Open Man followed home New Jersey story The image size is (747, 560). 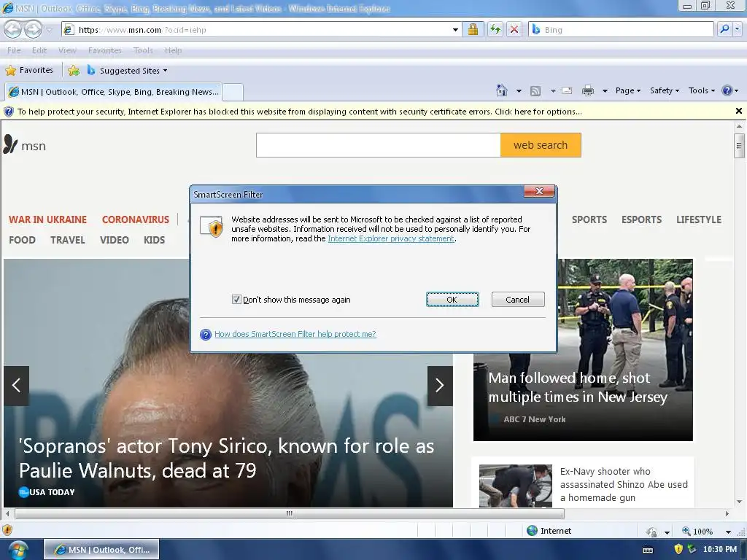click(x=578, y=387)
